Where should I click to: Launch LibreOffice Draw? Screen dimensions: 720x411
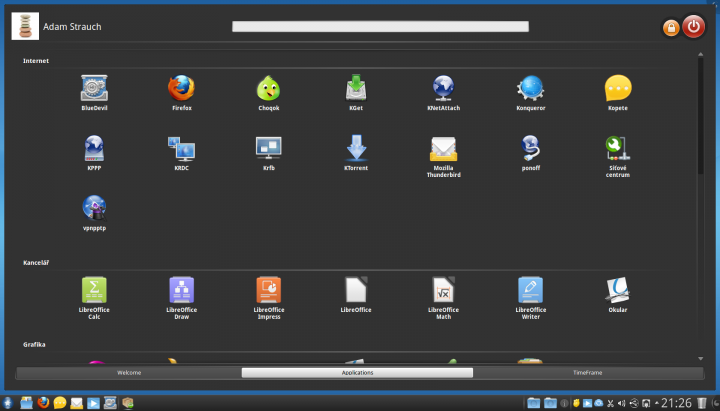point(181,298)
